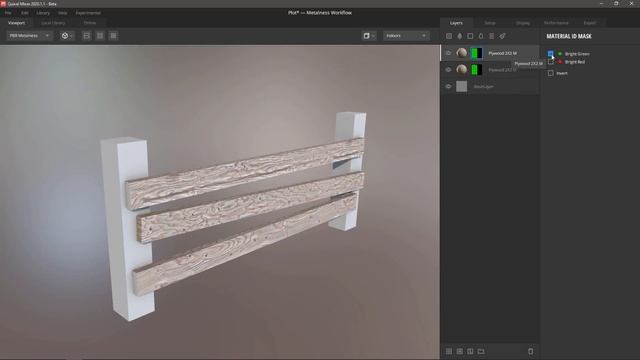Click the gray thumbnail of the Base Layer
640x360 pixels.
(462, 86)
